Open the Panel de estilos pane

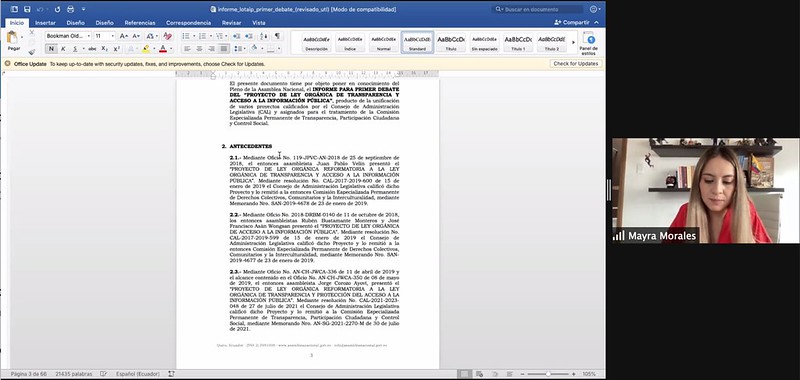589,43
